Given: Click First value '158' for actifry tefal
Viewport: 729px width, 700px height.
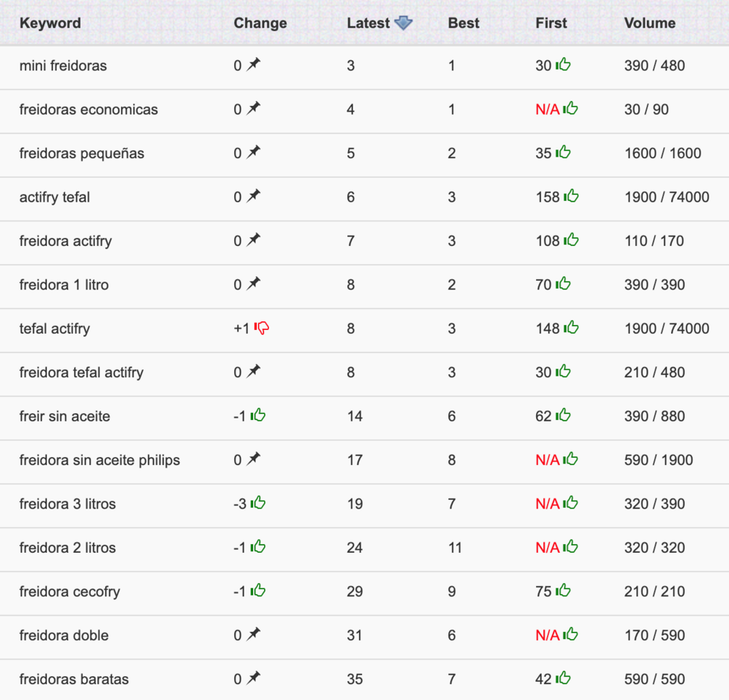Looking at the screenshot, I should [547, 197].
